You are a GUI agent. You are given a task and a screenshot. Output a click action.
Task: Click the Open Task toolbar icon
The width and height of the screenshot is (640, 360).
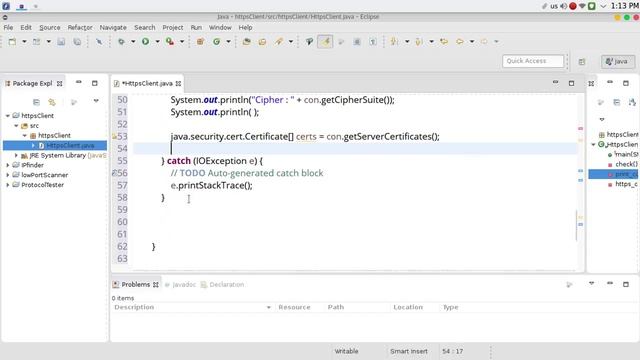[262, 42]
